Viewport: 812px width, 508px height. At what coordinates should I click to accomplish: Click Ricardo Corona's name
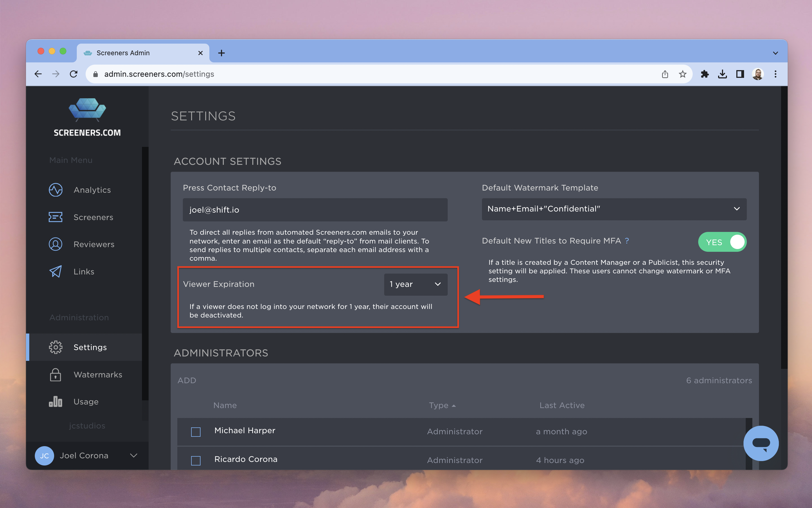pos(246,459)
